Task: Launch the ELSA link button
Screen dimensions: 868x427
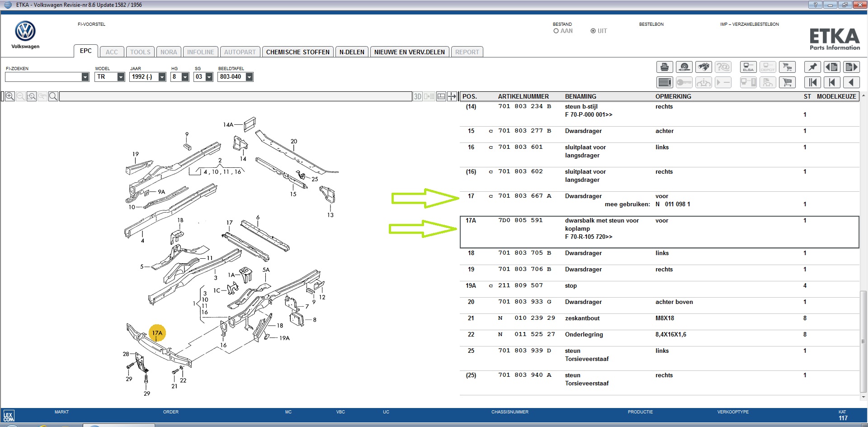Action: coord(748,67)
